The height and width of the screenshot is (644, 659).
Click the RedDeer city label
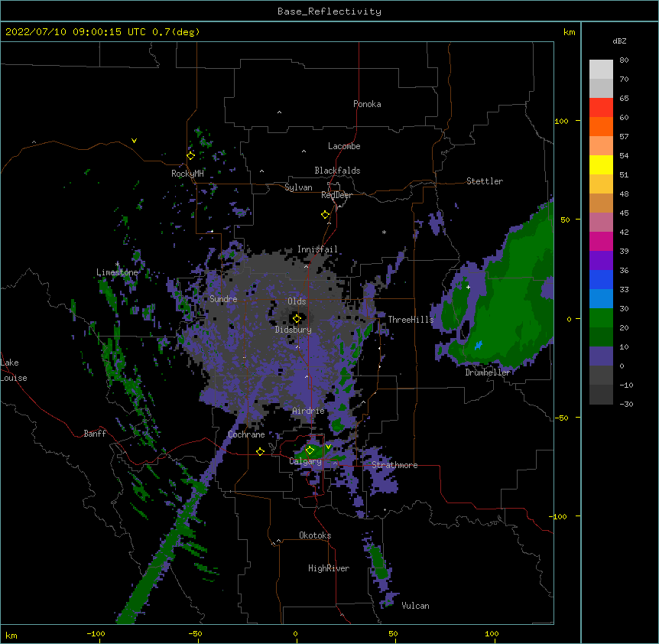[336, 195]
